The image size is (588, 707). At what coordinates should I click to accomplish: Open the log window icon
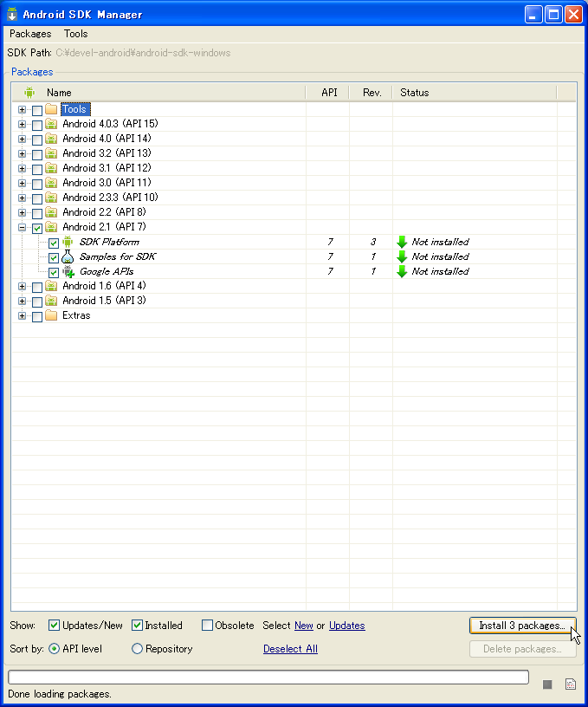571,684
